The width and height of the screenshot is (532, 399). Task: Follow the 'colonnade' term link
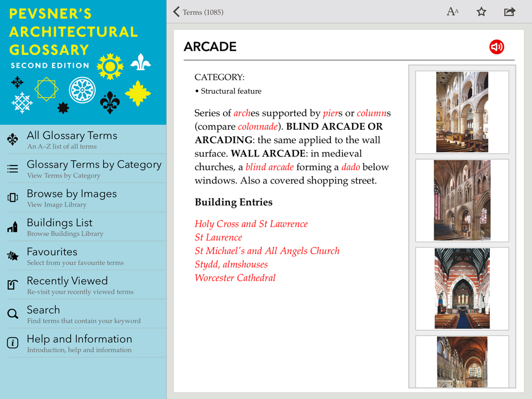point(257,127)
